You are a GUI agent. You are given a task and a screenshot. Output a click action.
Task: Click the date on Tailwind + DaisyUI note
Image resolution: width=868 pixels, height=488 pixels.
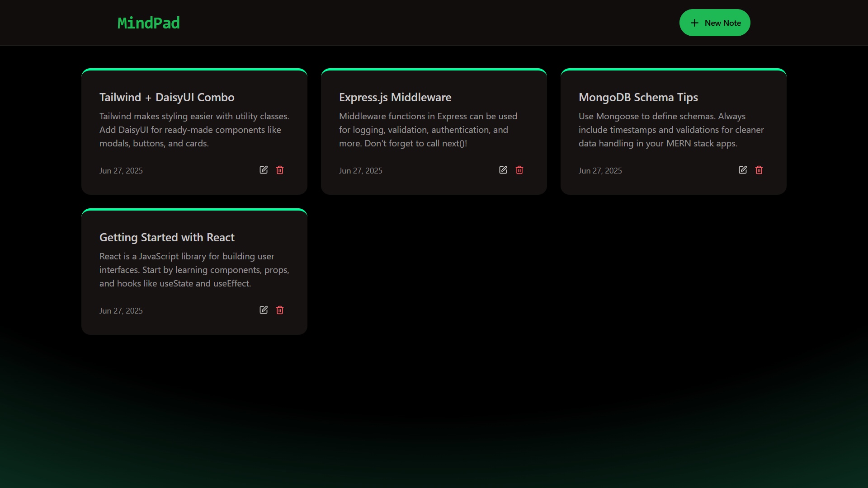point(121,171)
